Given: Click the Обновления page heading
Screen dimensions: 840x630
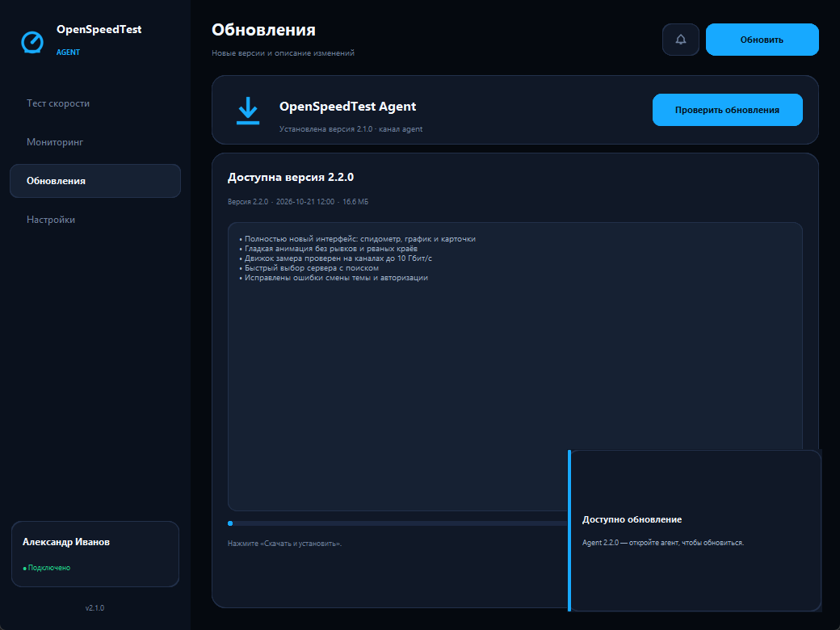Looking at the screenshot, I should point(263,29).
